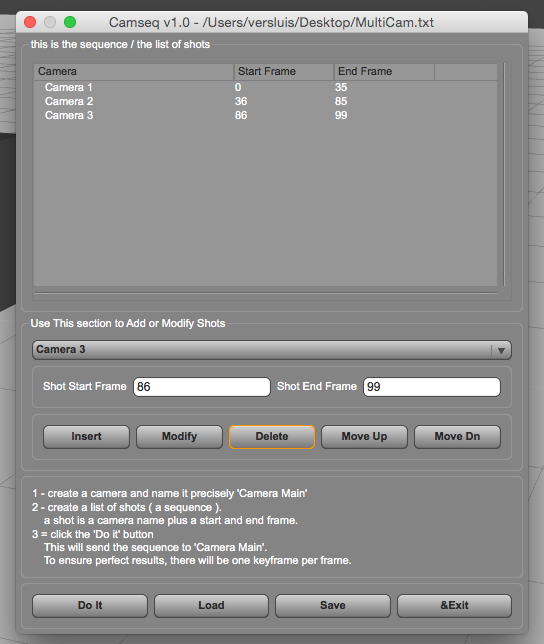Open the Camera 3 dropdown
This screenshot has height=644, width=544.
(x=271, y=350)
